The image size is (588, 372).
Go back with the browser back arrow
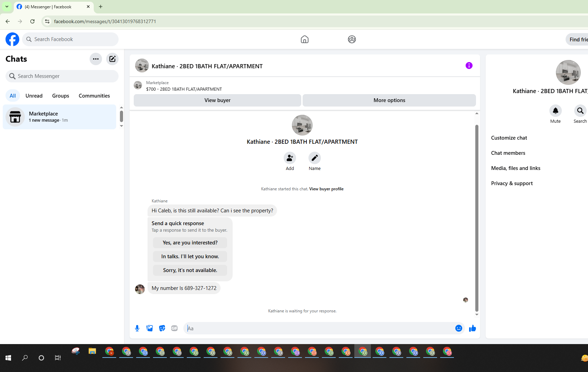[8, 21]
